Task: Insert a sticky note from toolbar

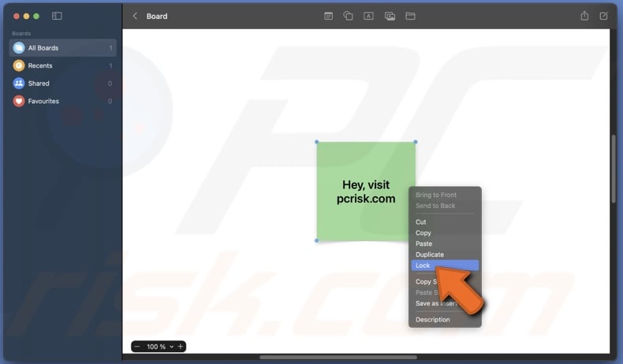Action: click(328, 16)
